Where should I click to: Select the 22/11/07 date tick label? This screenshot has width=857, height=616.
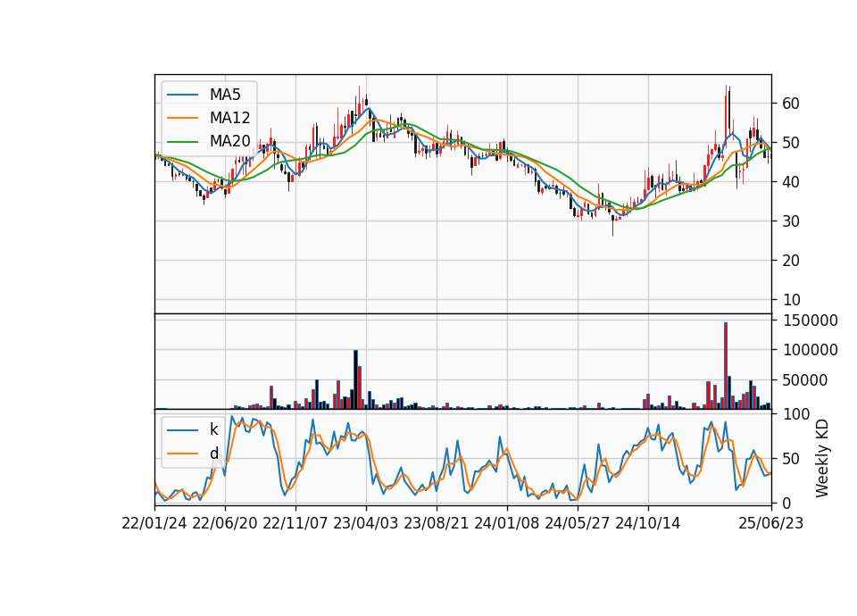[x=295, y=523]
